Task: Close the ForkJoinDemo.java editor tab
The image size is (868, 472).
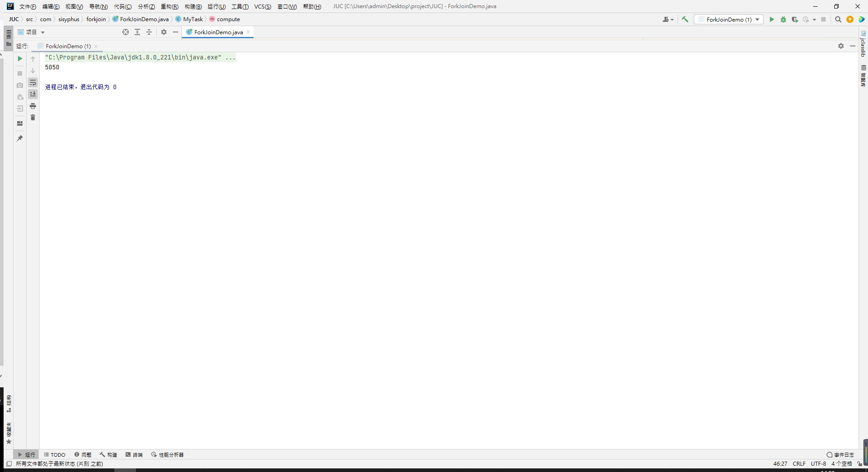Action: coord(248,32)
